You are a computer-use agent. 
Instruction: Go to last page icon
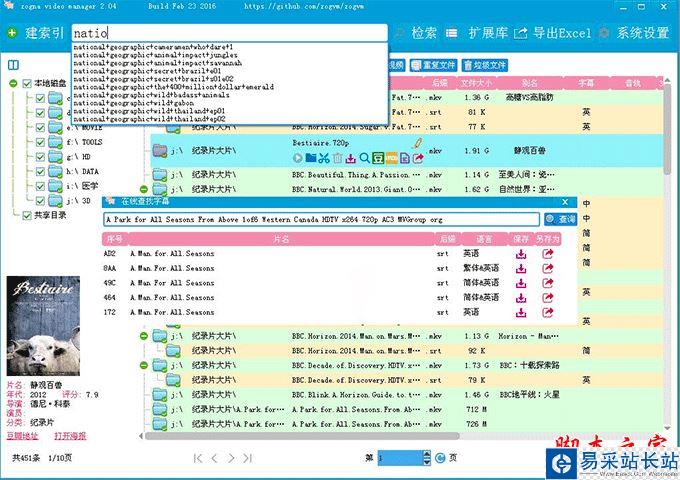[247, 458]
